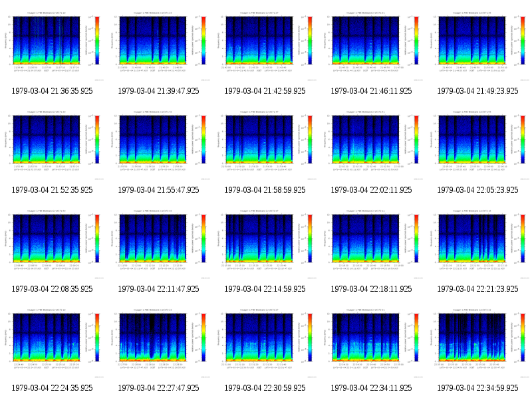Screen dimensions: 532x396
Task: Click the caption 1979-03-04 22:08:35.925
Action: (52, 289)
